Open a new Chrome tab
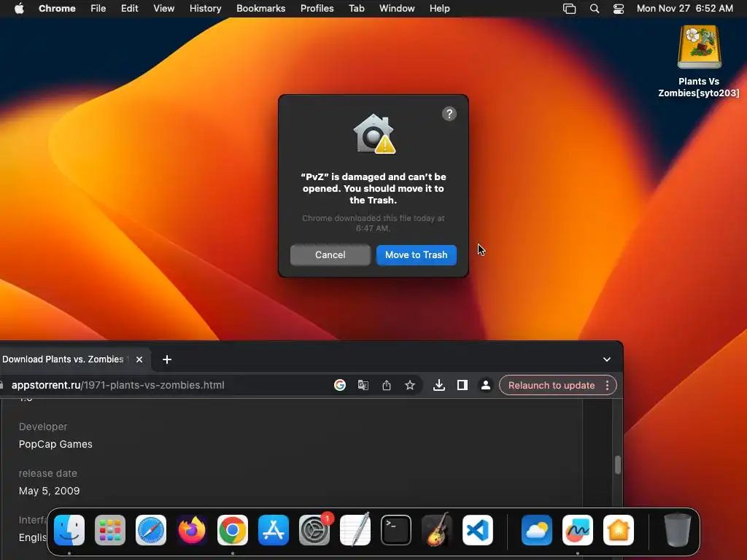 tap(167, 359)
